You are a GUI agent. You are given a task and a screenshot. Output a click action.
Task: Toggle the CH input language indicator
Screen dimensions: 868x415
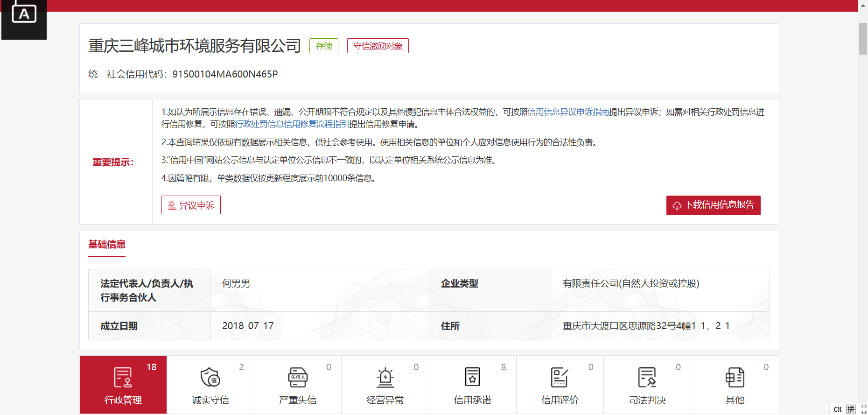(838, 409)
